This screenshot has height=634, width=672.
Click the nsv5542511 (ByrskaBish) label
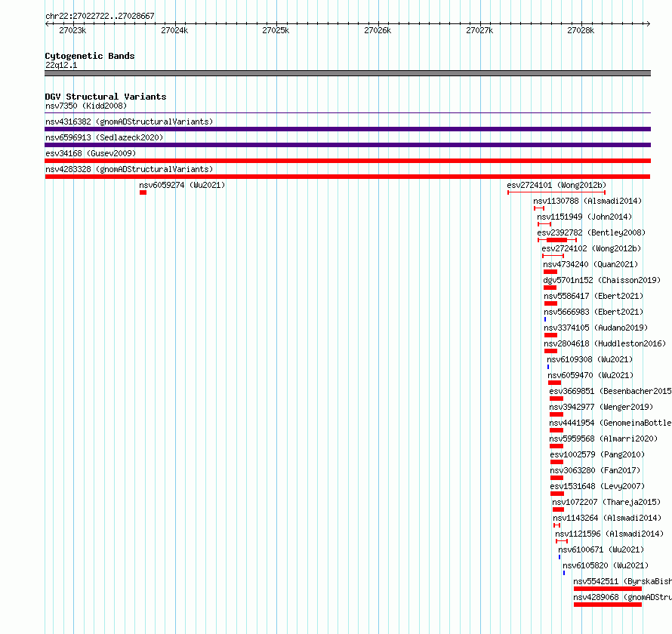pyautogui.click(x=622, y=581)
